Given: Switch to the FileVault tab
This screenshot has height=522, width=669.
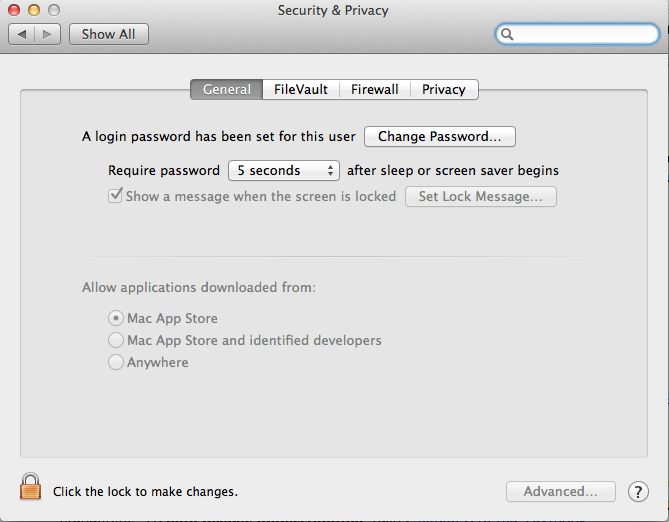Looking at the screenshot, I should click(301, 89).
